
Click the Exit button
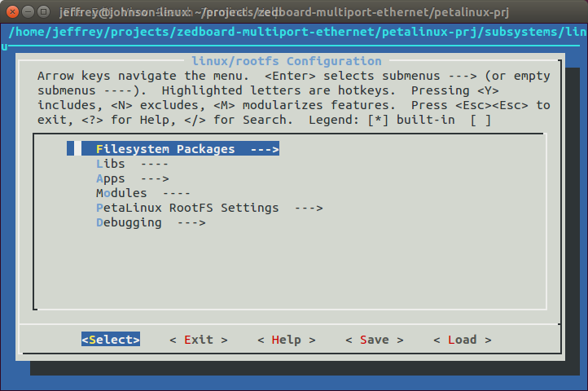[x=199, y=340]
